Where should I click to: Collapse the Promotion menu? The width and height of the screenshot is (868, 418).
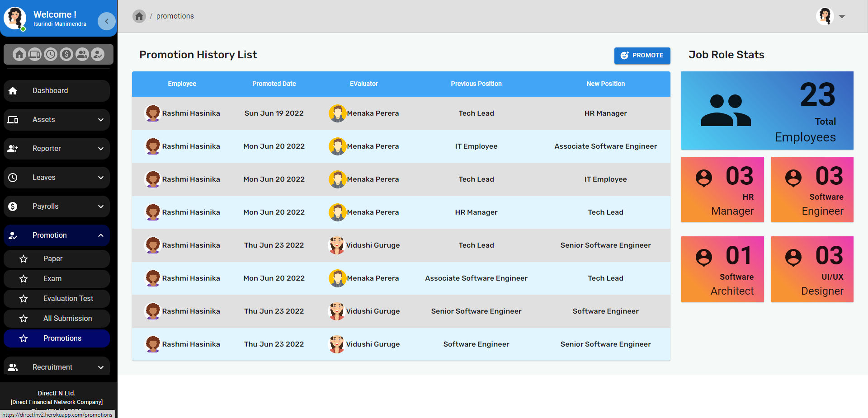point(57,235)
